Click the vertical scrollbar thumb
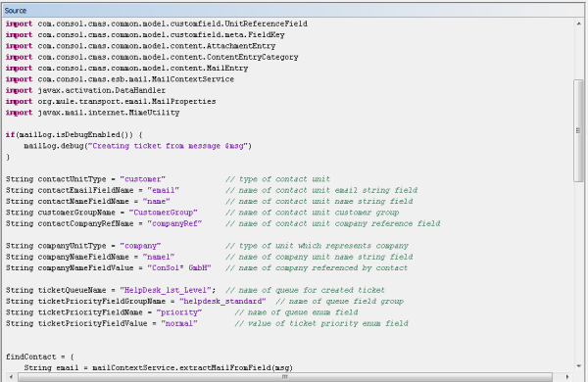 (x=578, y=130)
